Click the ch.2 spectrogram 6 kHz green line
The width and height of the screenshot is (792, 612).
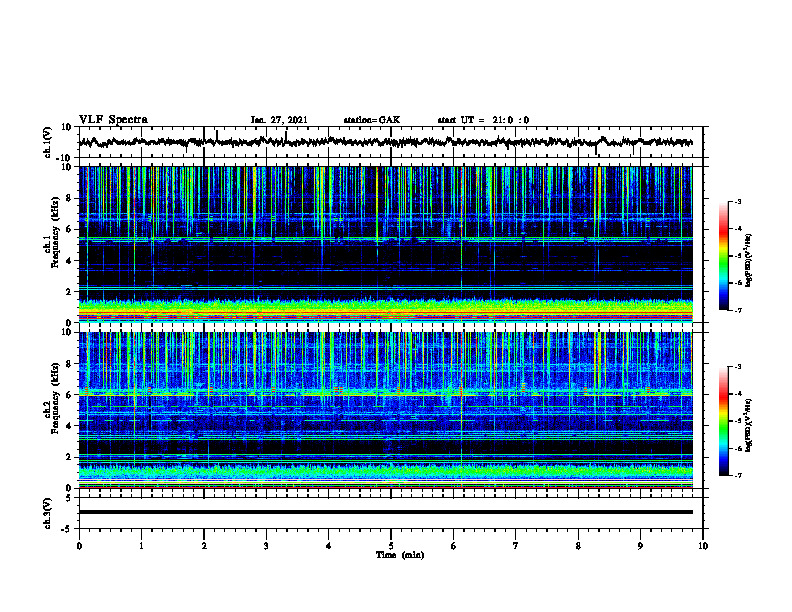click(386, 393)
